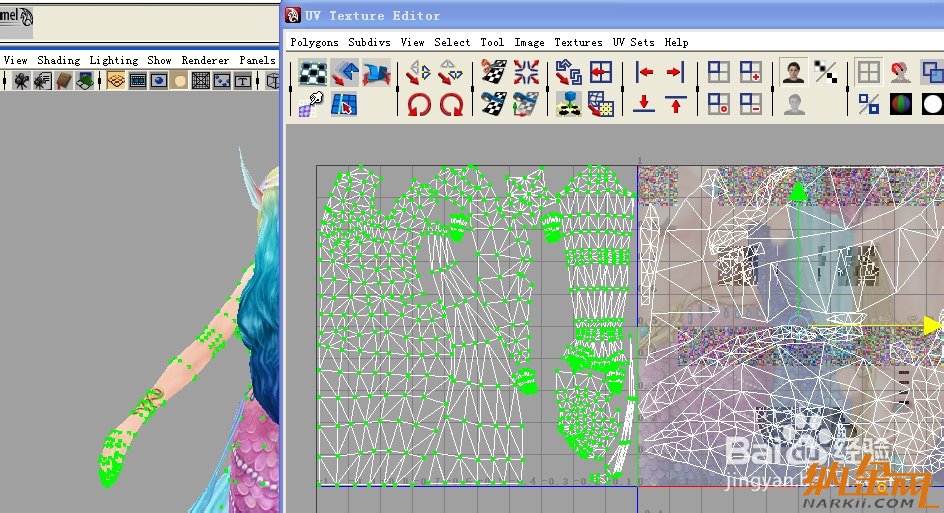The image size is (944, 513).
Task: Open Subdivs menu
Action: pyautogui.click(x=369, y=42)
